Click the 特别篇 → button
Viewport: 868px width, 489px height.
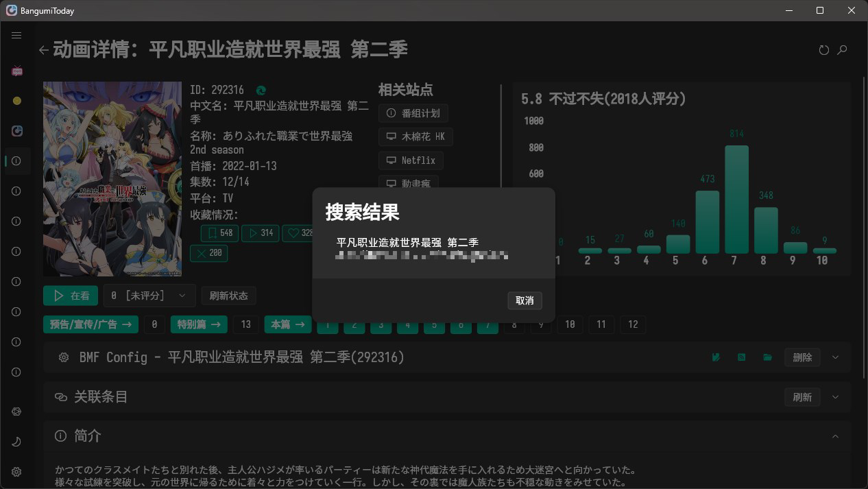(x=199, y=324)
